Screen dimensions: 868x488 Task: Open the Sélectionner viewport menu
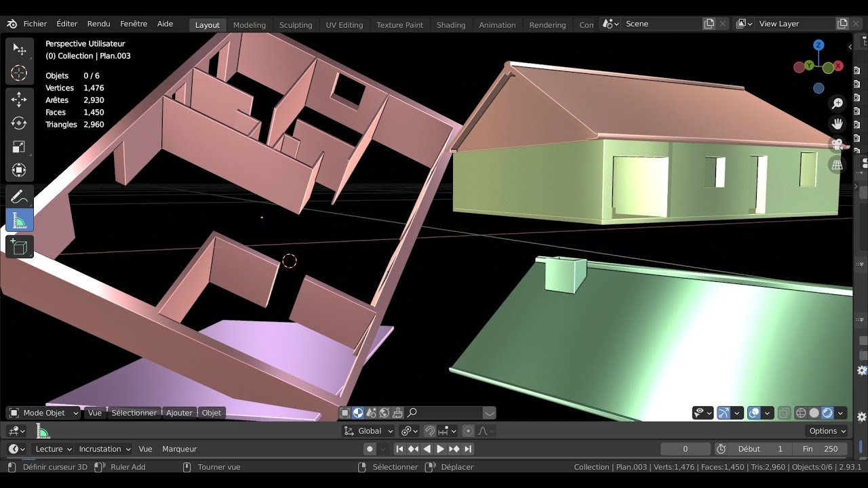[x=134, y=413]
